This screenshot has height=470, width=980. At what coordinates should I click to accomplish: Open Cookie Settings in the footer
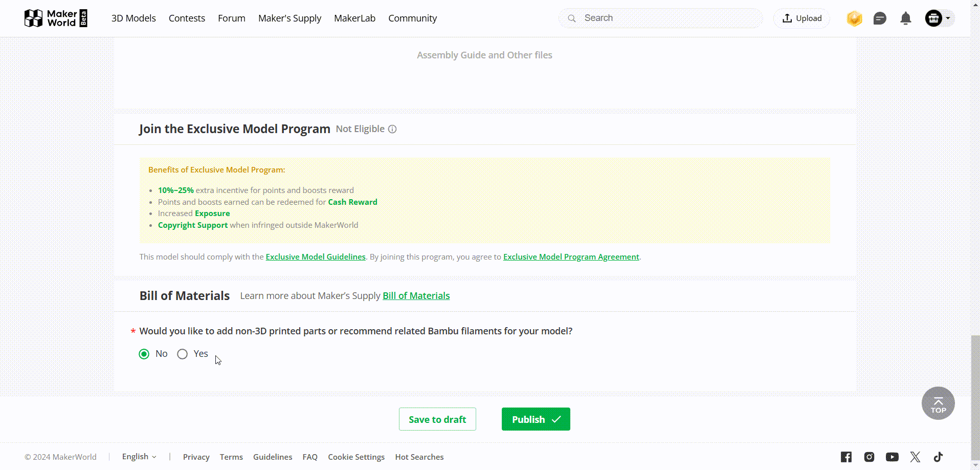[x=356, y=457]
